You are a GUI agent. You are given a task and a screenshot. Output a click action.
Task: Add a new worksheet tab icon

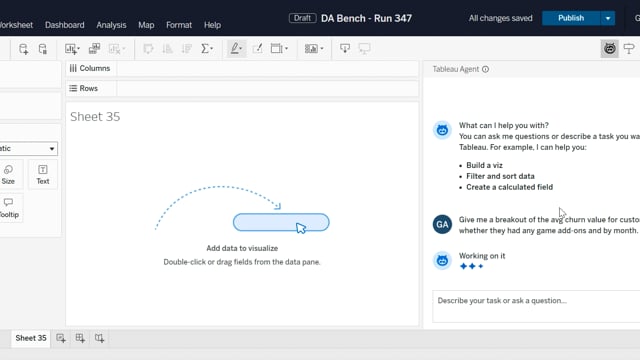61,338
